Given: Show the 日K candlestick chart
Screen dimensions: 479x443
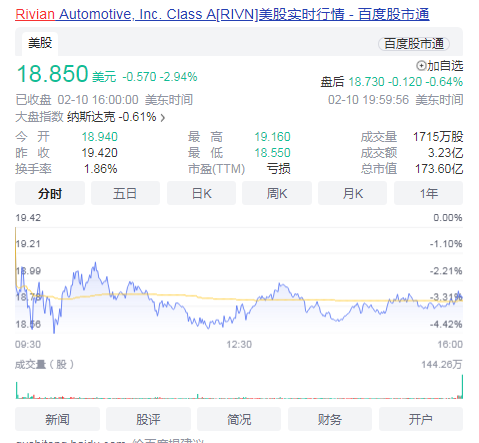Looking at the screenshot, I should pyautogui.click(x=201, y=193).
